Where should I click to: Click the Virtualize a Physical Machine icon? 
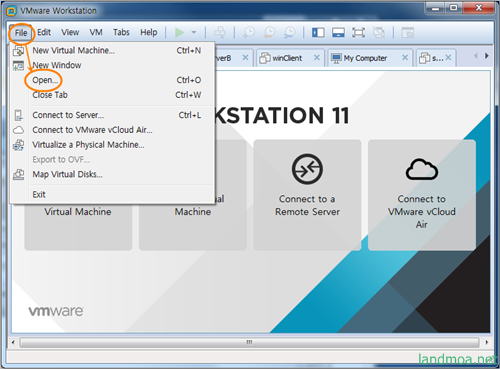click(19, 145)
